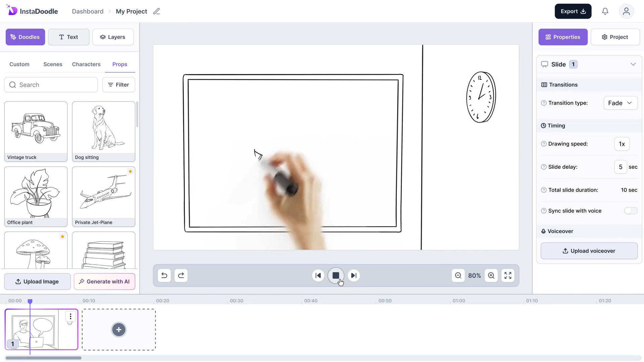Collapse the Slide 1 panel chevron
Screen dimensions: 644x362
click(x=633, y=64)
